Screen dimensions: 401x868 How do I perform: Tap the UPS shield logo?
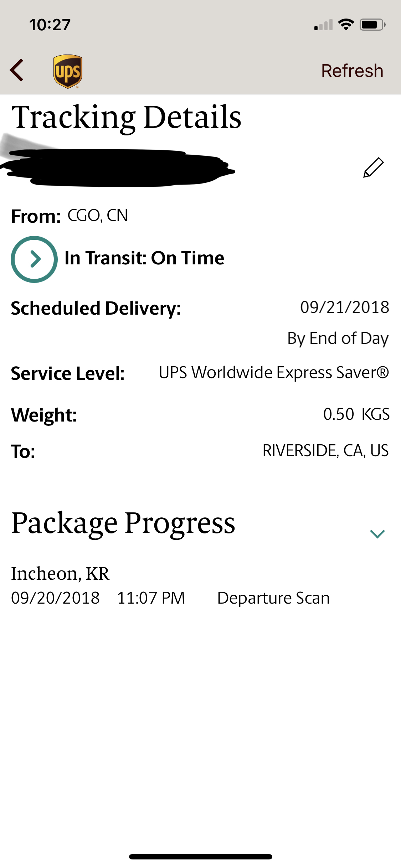click(x=68, y=71)
